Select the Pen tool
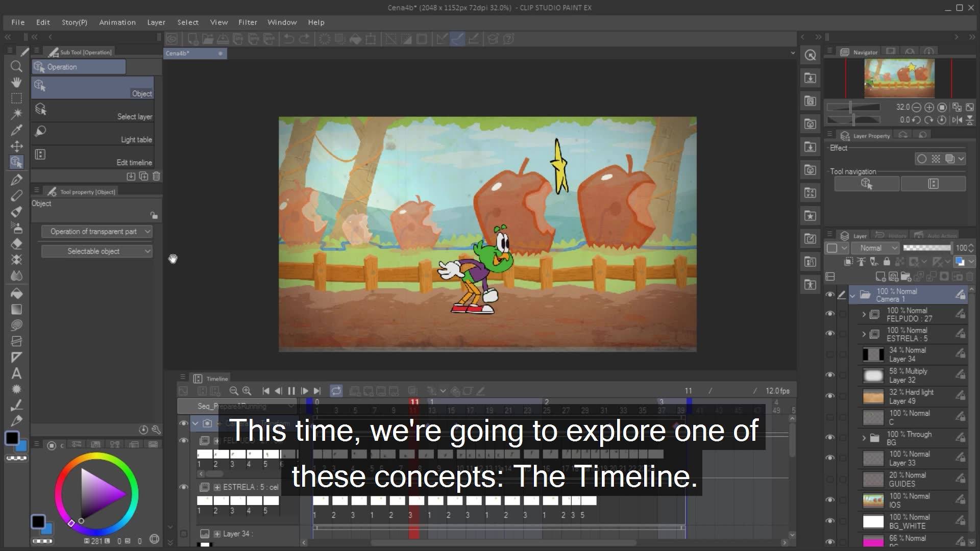980x551 pixels. pos(16,180)
